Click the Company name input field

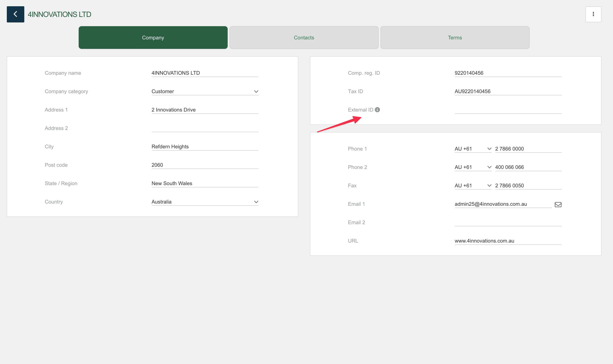click(205, 73)
